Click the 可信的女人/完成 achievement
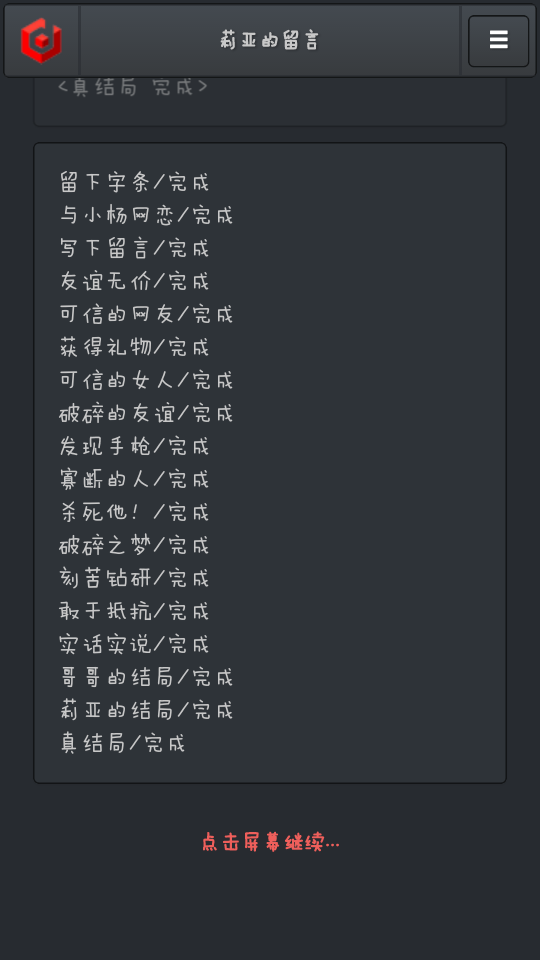 tap(146, 380)
